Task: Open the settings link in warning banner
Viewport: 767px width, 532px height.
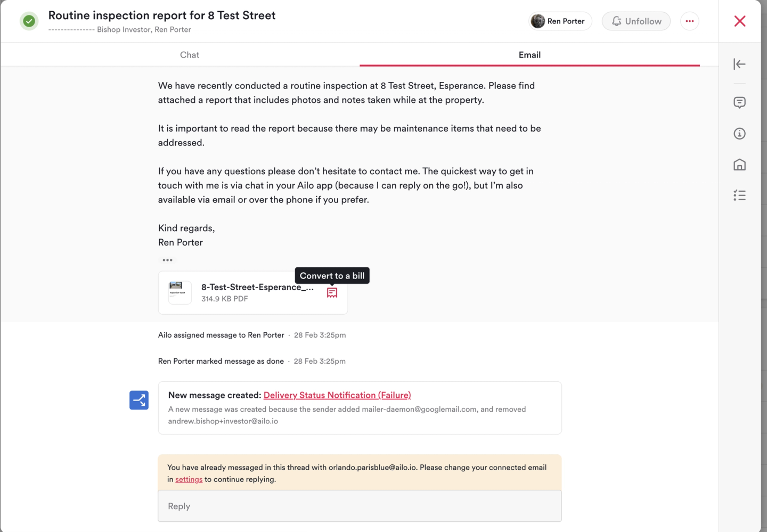Action: tap(189, 479)
